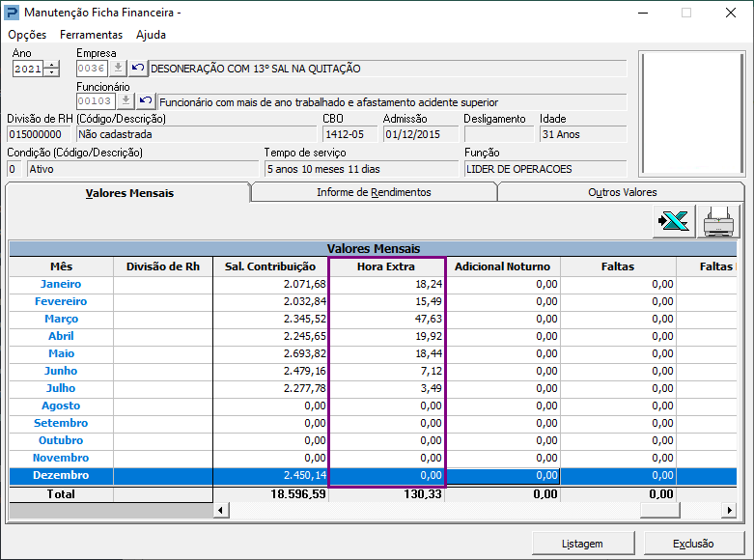Screen dimensions: 754x560
Task: Select the Março row
Action: click(373, 319)
